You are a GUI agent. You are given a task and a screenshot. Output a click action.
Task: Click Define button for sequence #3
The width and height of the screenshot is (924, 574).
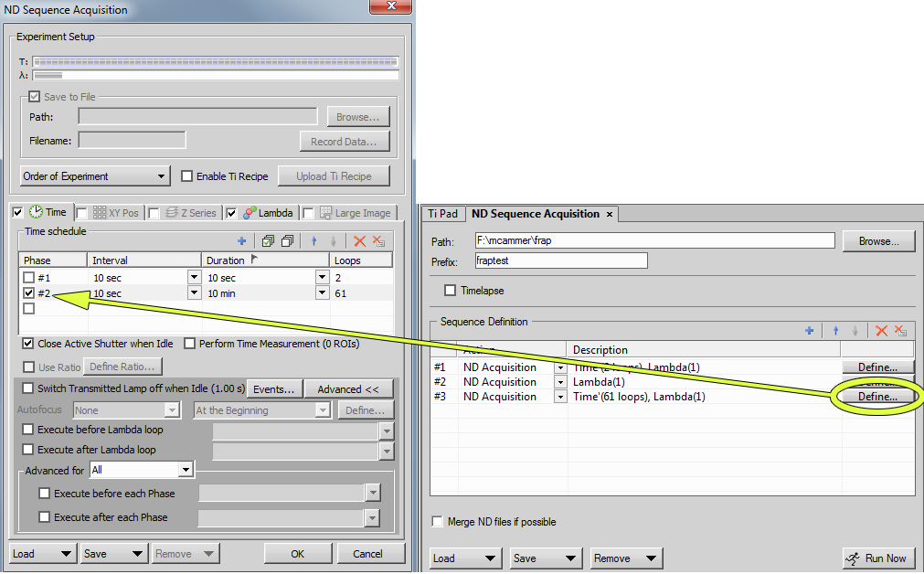(x=877, y=397)
